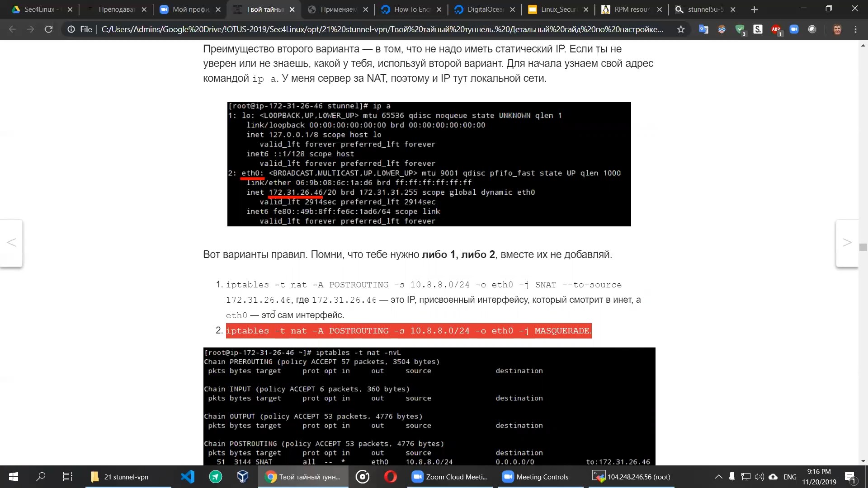Close the RPM resource tab

(x=659, y=9)
